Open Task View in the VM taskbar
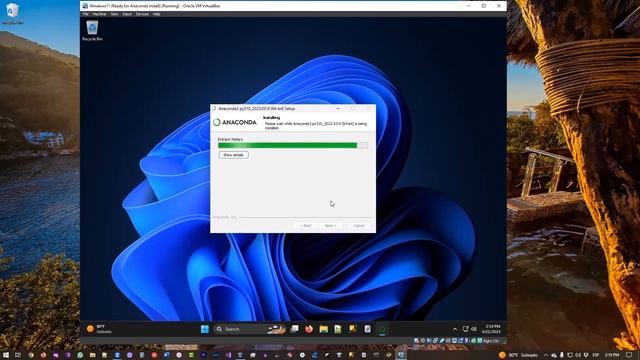This screenshot has width=640, height=360. tap(294, 329)
